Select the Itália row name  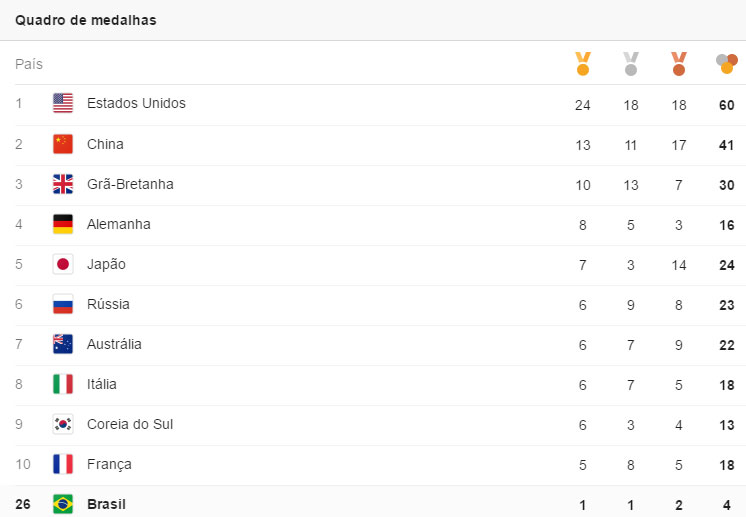click(102, 384)
